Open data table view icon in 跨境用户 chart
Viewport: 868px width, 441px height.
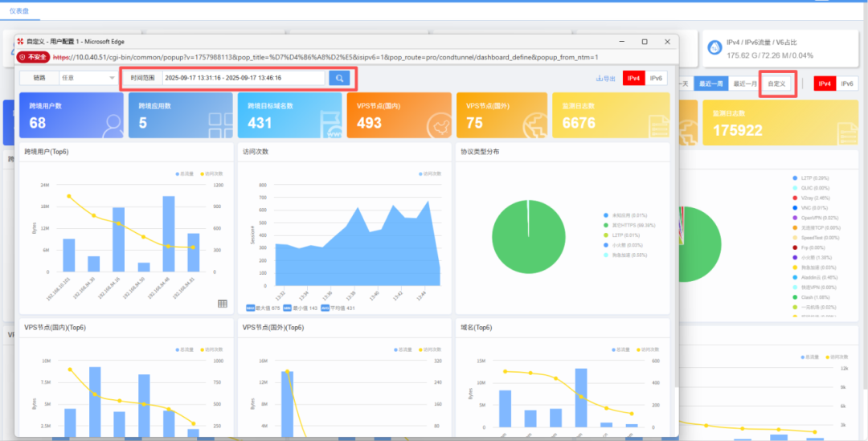[x=223, y=303]
